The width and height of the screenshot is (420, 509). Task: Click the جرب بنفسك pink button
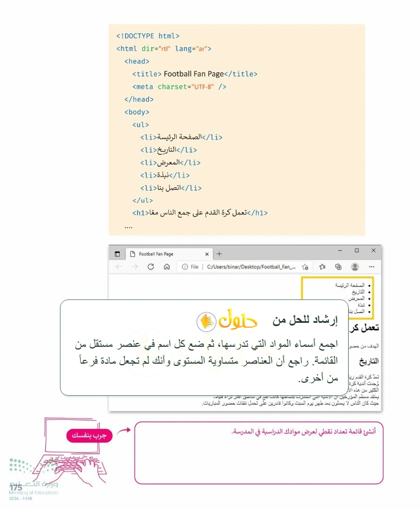tap(89, 436)
